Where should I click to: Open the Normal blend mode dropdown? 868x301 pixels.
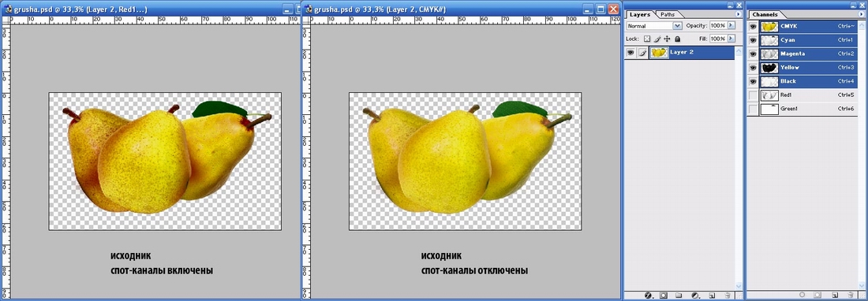(654, 26)
